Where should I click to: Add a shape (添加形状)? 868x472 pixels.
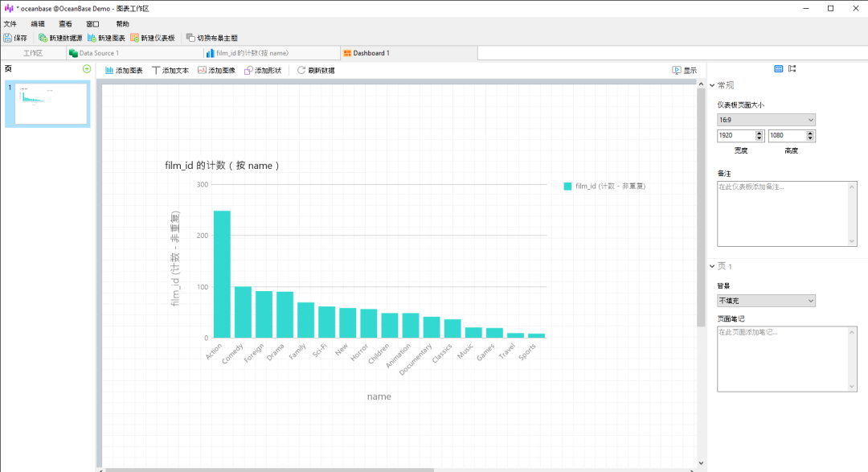pos(263,70)
